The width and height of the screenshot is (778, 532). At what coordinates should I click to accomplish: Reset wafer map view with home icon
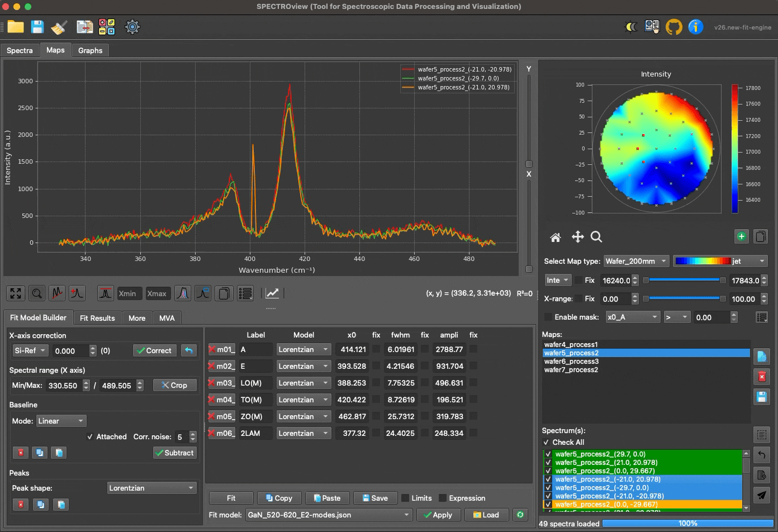(x=556, y=237)
